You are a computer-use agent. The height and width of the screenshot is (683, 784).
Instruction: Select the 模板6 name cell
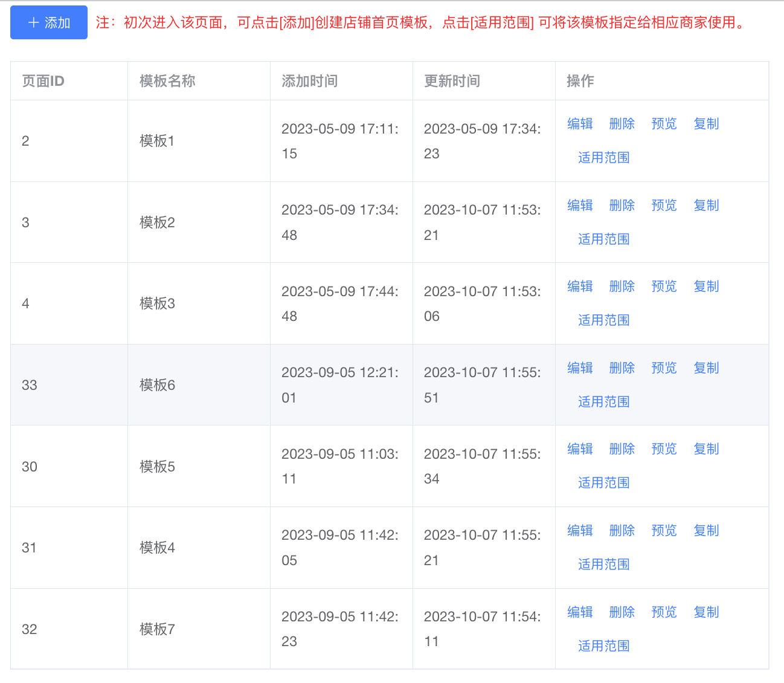click(x=157, y=385)
